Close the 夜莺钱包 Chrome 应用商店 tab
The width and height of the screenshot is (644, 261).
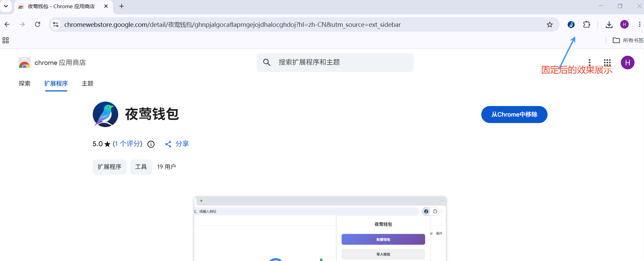(x=106, y=6)
